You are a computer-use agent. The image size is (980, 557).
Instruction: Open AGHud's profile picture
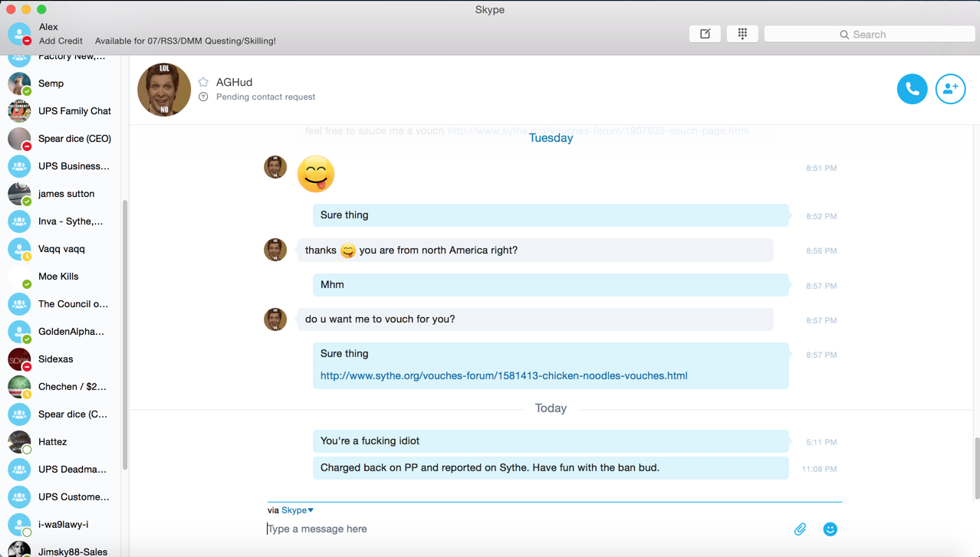[164, 90]
